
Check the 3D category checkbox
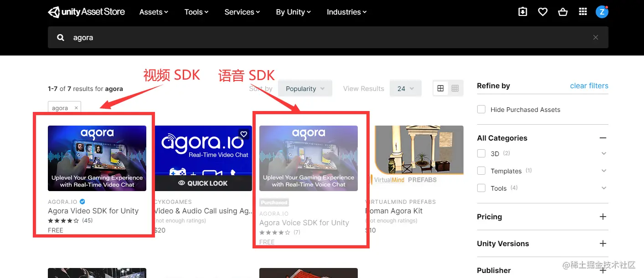point(481,153)
